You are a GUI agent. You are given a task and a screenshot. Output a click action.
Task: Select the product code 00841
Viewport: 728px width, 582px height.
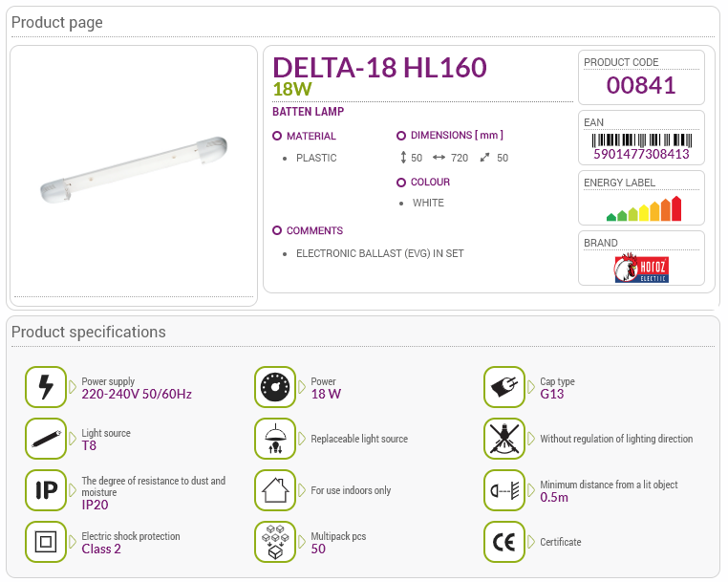[641, 85]
